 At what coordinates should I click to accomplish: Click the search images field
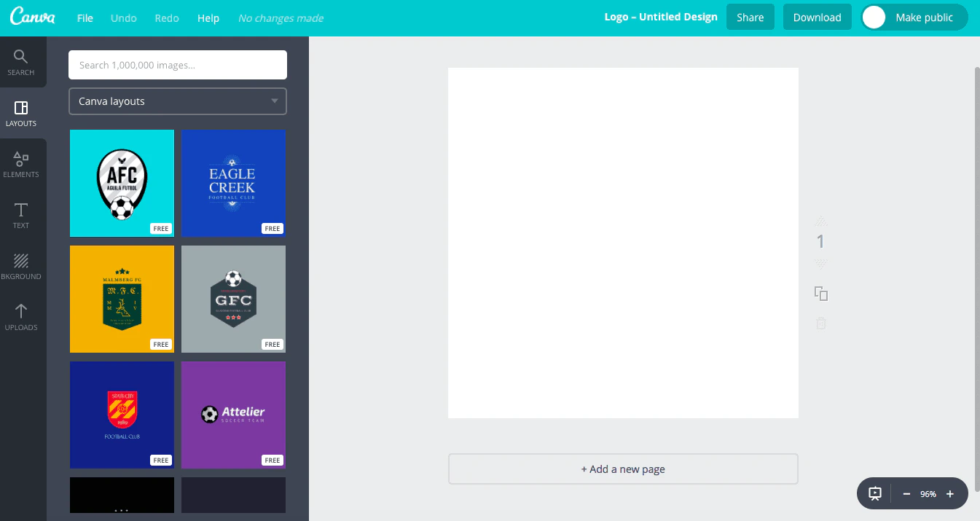click(x=178, y=65)
